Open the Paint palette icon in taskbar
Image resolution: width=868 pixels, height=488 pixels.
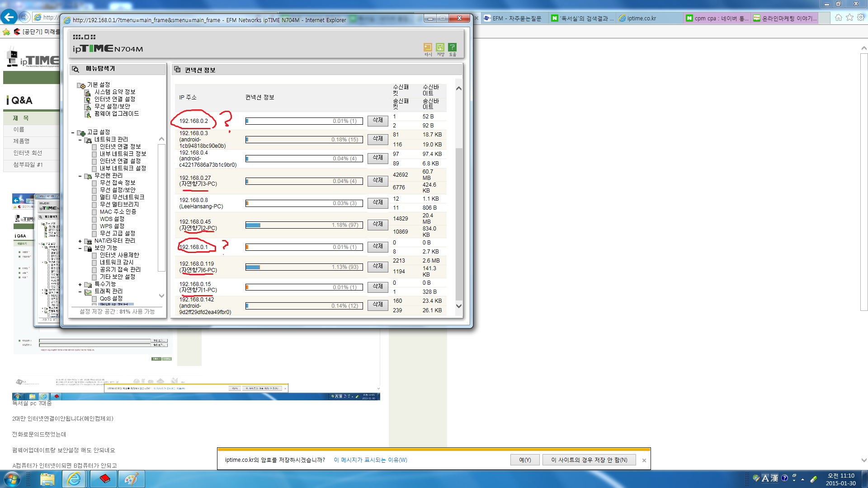tap(131, 479)
